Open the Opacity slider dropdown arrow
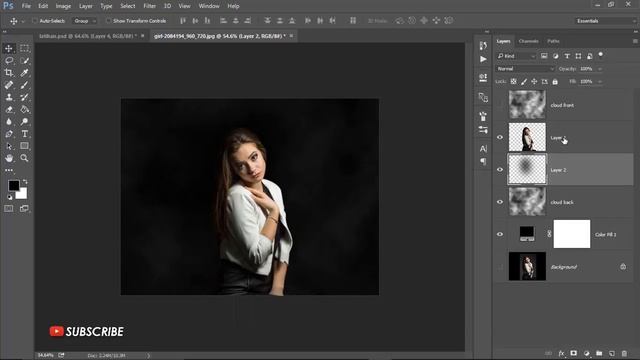640x360 pixels. (600, 69)
